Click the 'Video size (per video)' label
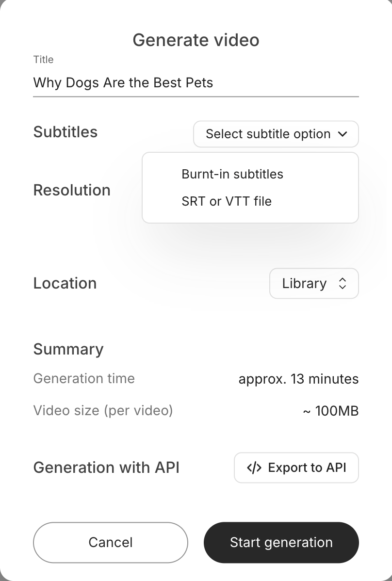Viewport: 392px width, 581px height. (103, 411)
